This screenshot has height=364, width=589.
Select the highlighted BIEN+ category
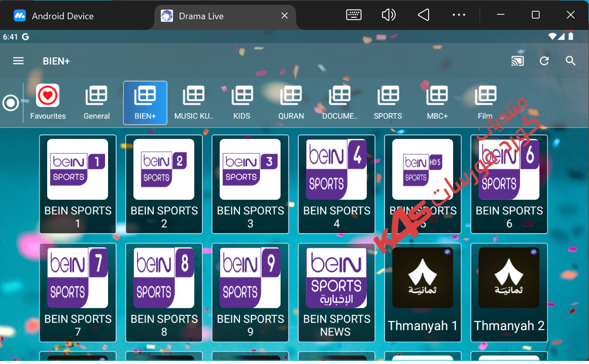click(x=145, y=102)
